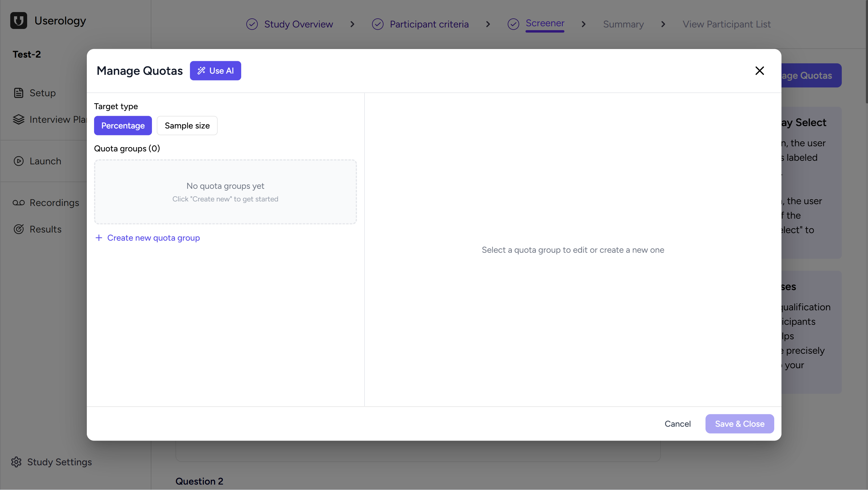
Task: Open View Participant List
Action: (727, 24)
